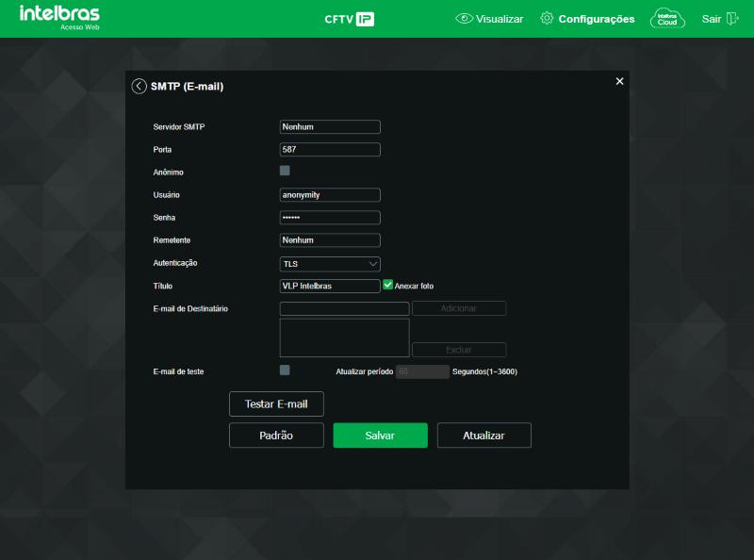The height and width of the screenshot is (560, 754).
Task: Save settings with the Salvar button
Action: click(x=381, y=436)
